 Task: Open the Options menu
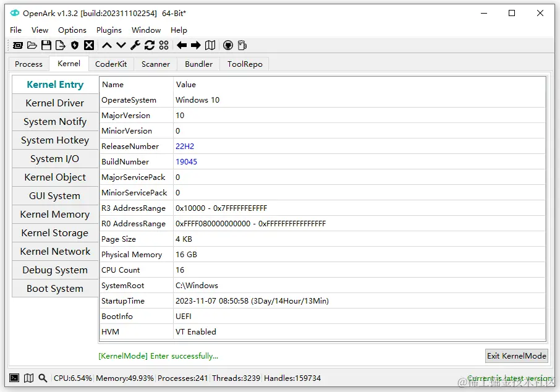click(x=72, y=30)
